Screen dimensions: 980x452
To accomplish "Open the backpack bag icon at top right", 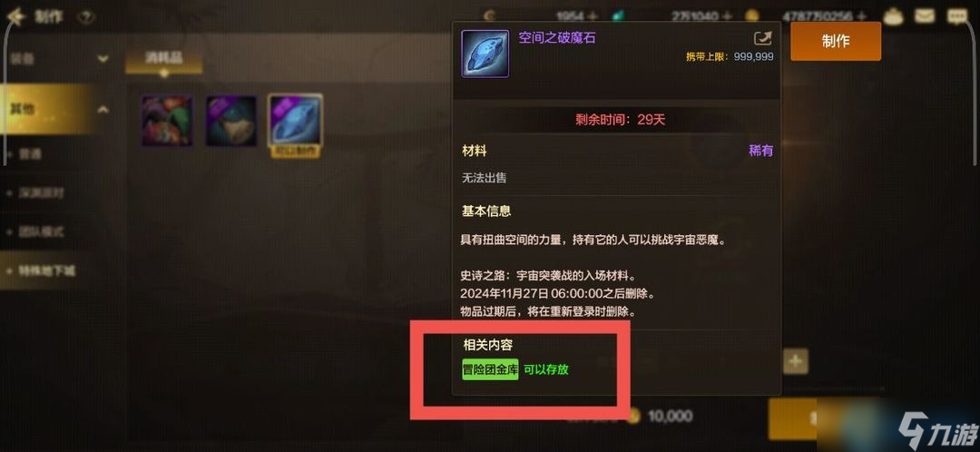I will click(x=894, y=16).
